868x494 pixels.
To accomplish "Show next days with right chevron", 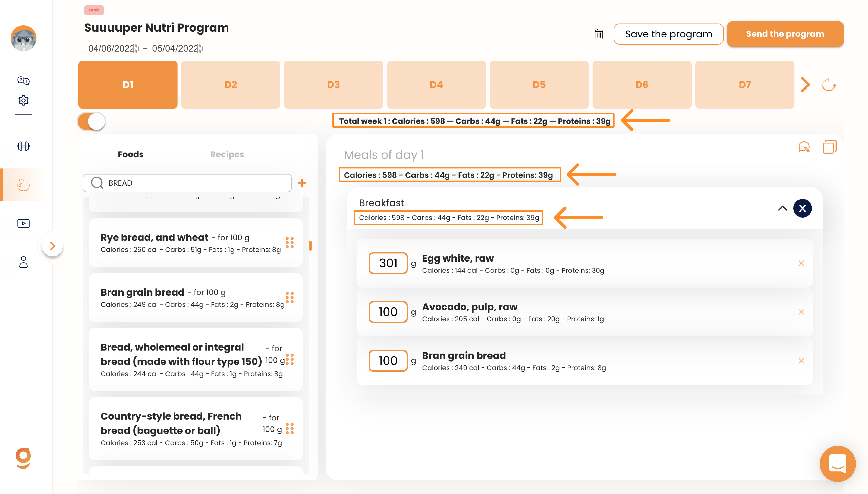I will 805,85.
